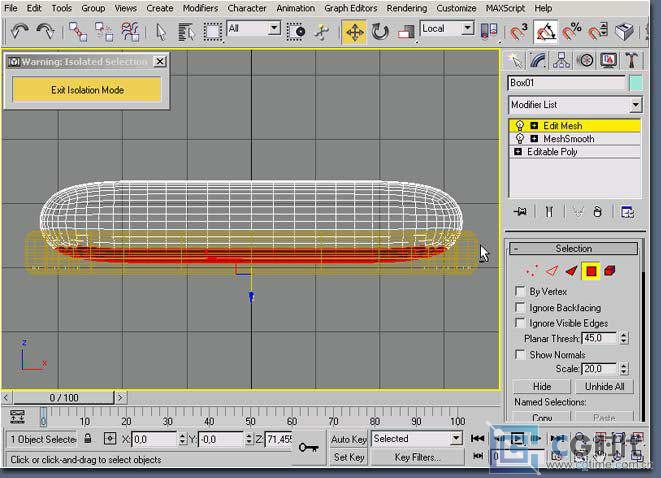Select the Bind to Space Warp tool
661x478 pixels.
point(130,32)
